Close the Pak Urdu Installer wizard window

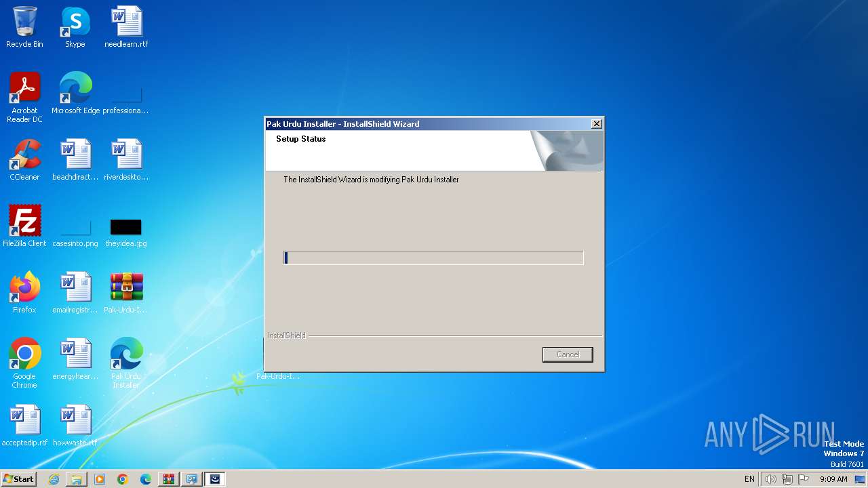596,124
